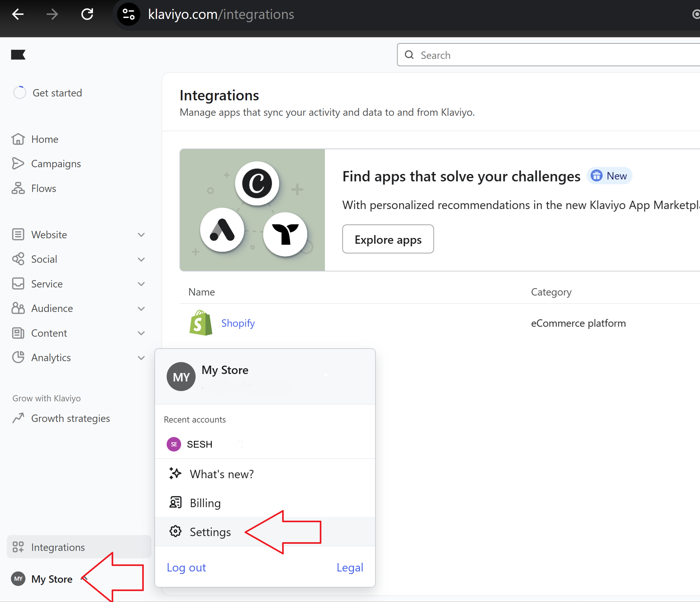The image size is (700, 602).
Task: Click the Get started progress circle
Action: (20, 93)
